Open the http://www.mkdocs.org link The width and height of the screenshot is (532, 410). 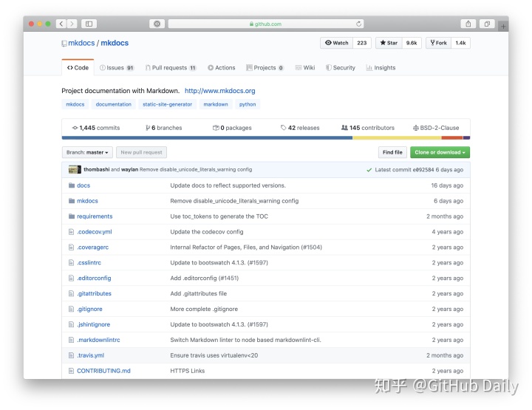[220, 91]
